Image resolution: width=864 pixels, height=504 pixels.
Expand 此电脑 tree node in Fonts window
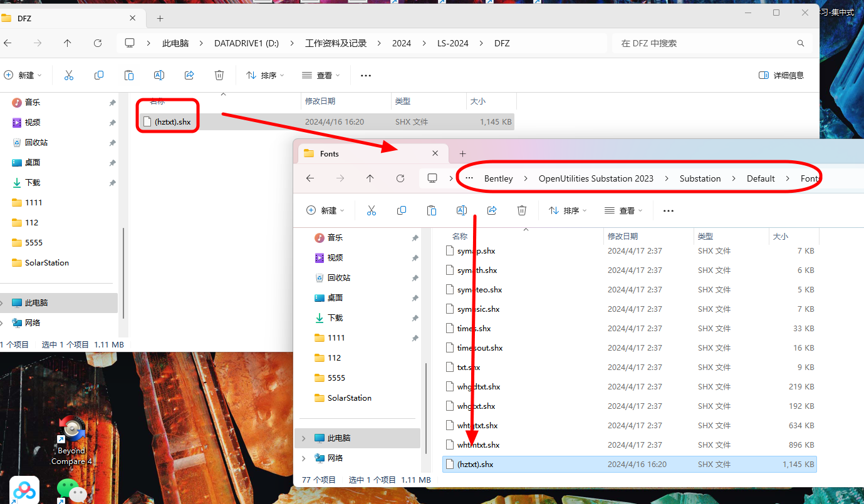[304, 438]
